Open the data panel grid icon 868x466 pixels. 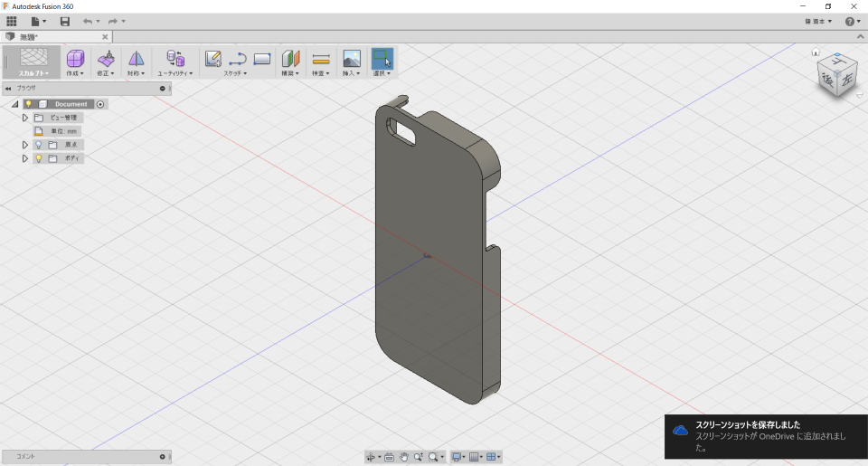[12, 21]
